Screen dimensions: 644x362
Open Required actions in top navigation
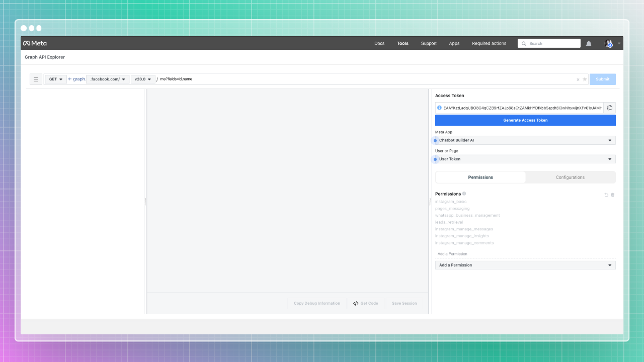pos(489,43)
